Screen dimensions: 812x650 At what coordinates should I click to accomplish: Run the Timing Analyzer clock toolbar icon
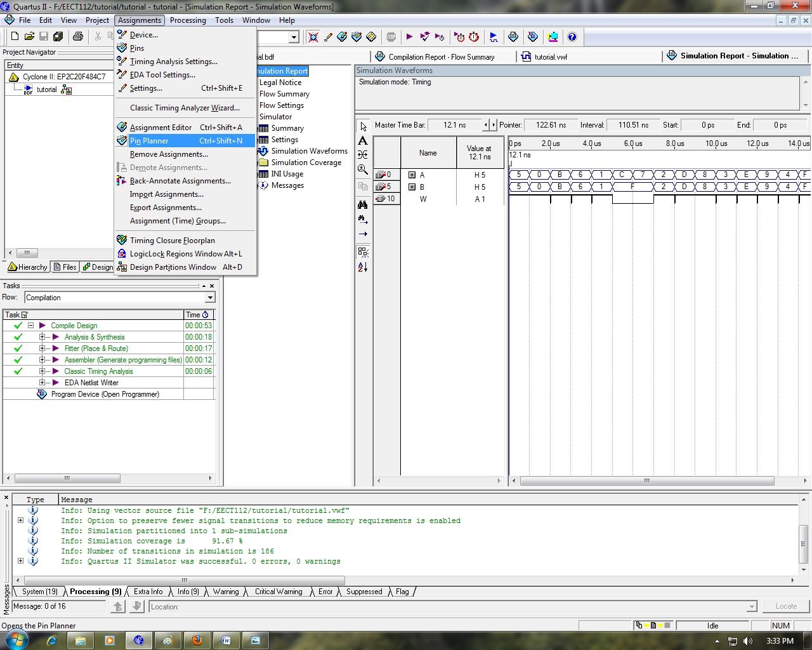(459, 37)
